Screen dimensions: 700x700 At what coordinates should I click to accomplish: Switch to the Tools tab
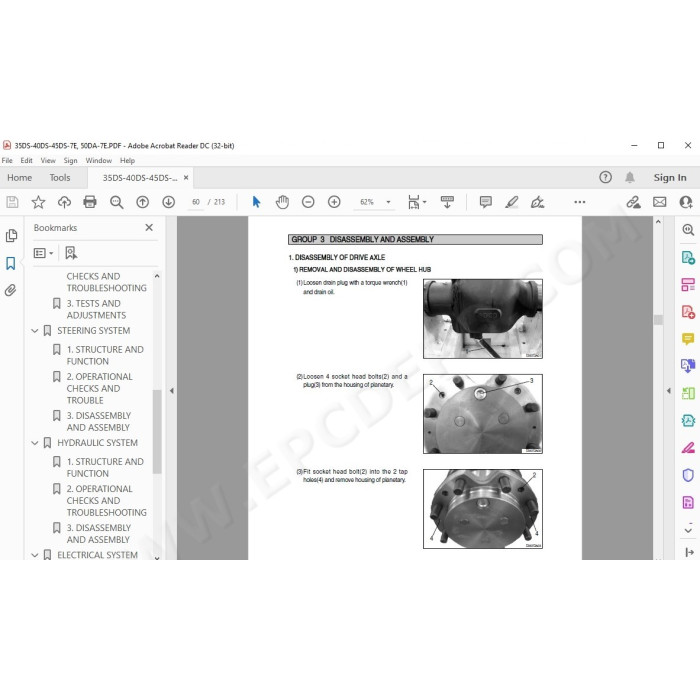point(60,178)
